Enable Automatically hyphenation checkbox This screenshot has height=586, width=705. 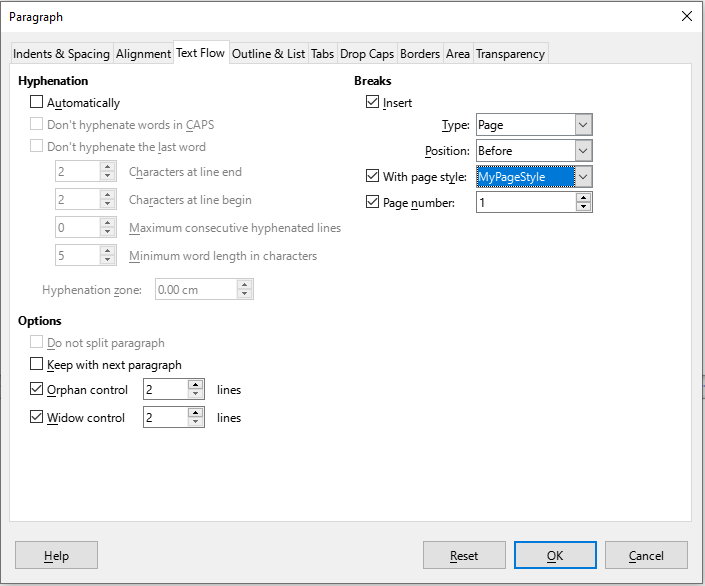click(x=37, y=103)
